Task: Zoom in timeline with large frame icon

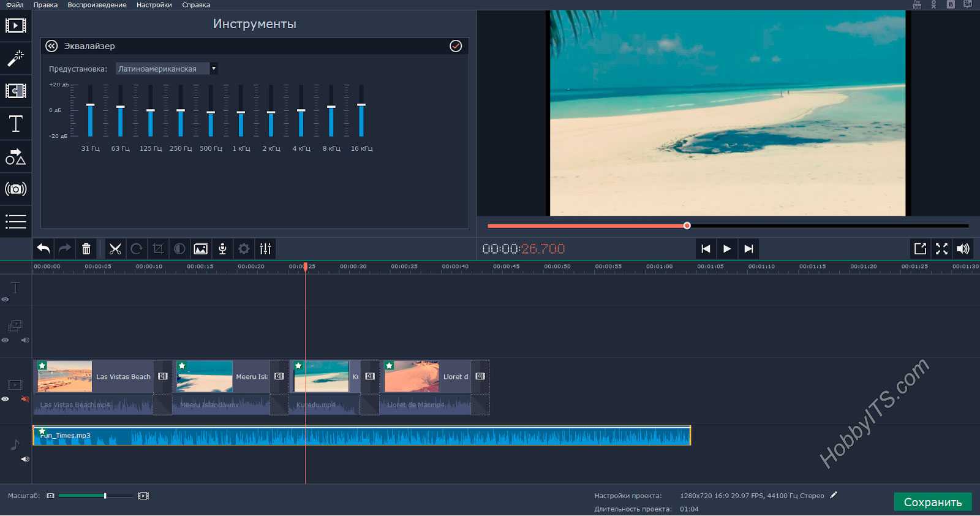Action: coord(143,496)
